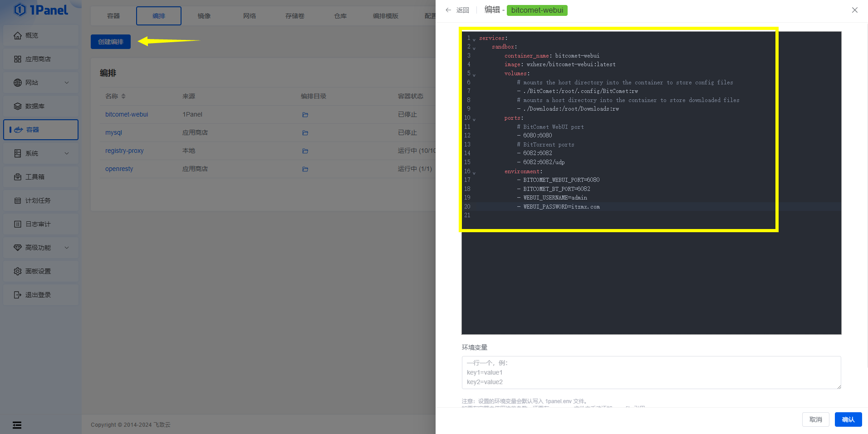
Task: Open the folder icon for mysql
Action: (x=305, y=133)
